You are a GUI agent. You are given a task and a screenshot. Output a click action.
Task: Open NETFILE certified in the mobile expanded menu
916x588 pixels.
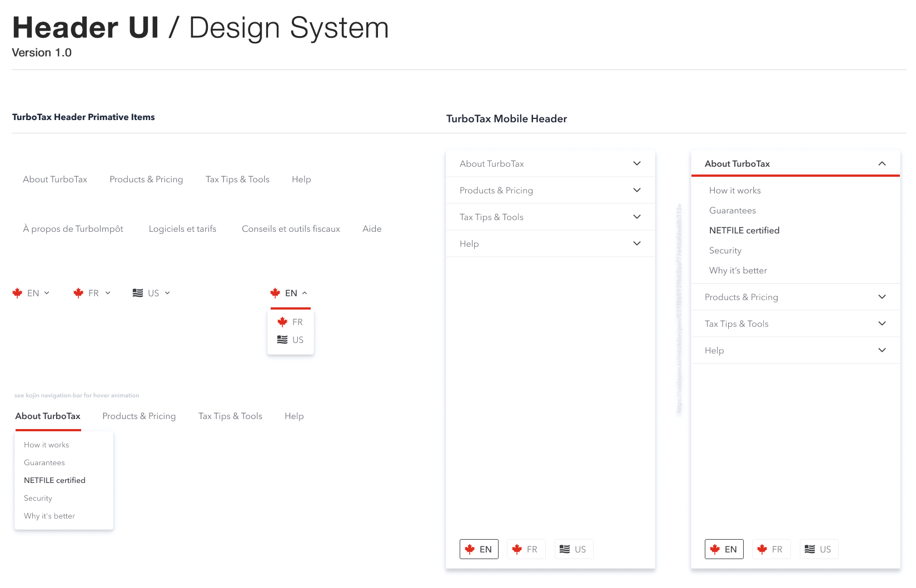point(744,231)
